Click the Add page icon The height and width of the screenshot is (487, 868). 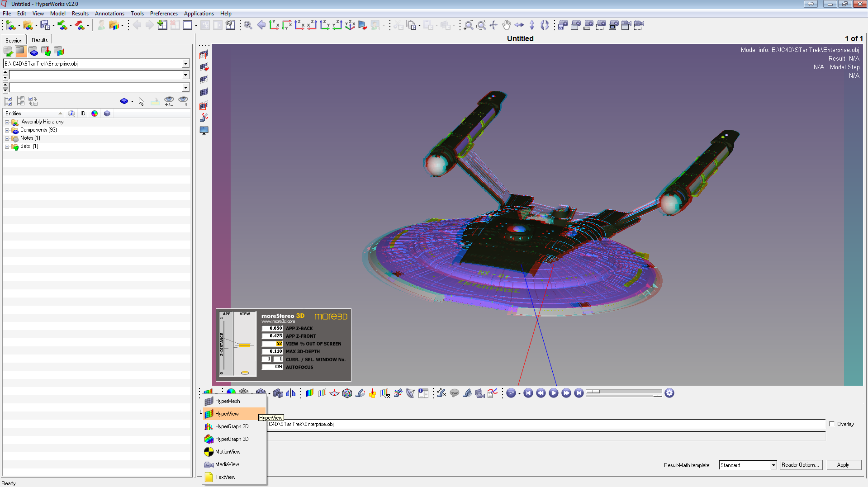[162, 25]
